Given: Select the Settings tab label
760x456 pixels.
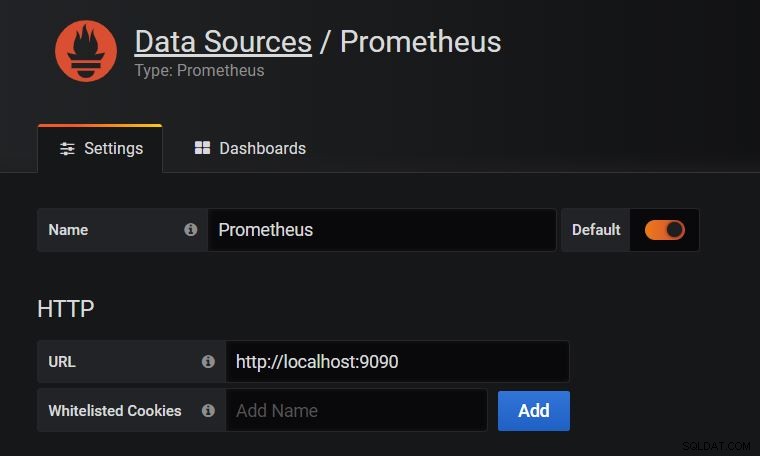Looking at the screenshot, I should [x=113, y=148].
